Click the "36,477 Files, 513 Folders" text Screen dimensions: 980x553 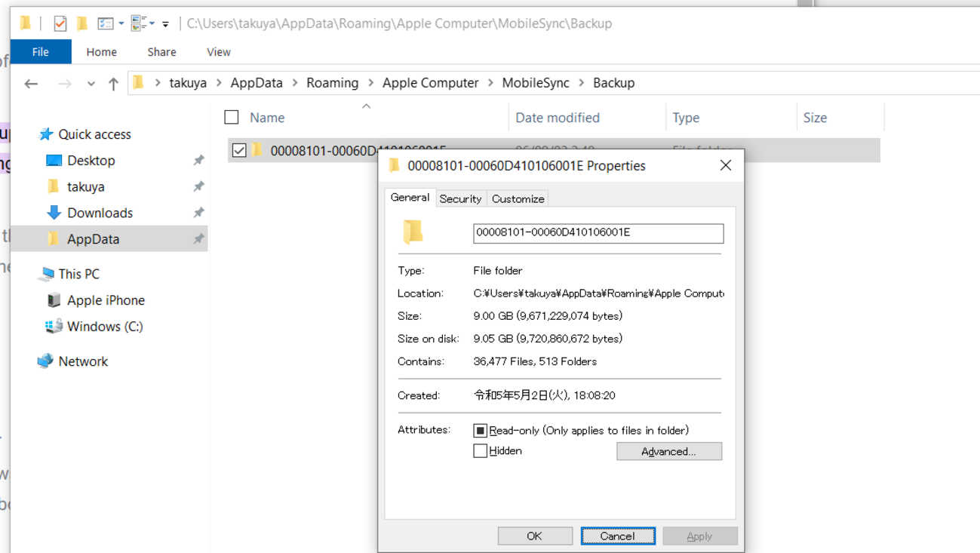click(535, 361)
